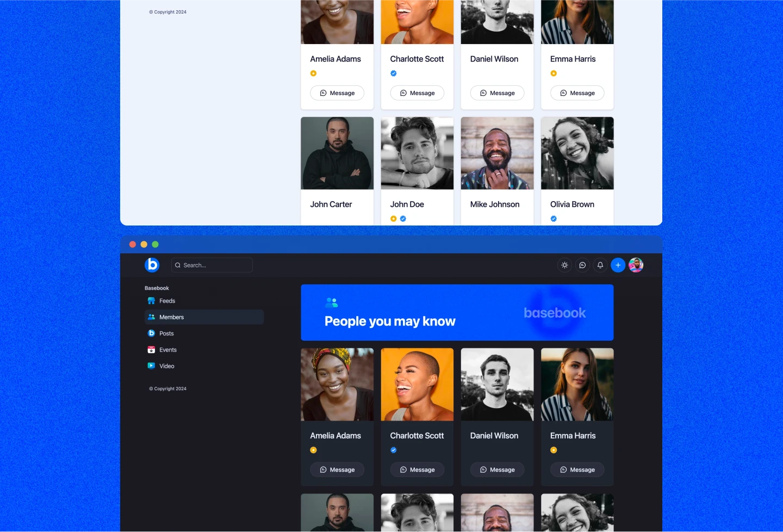Open John Doe photo in light window
The width and height of the screenshot is (783, 532).
pos(417,153)
